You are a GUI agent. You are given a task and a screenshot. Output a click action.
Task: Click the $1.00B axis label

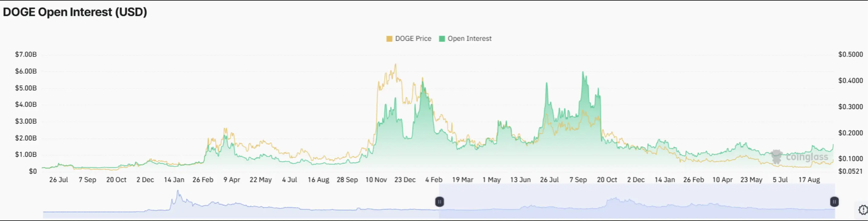[x=26, y=154]
